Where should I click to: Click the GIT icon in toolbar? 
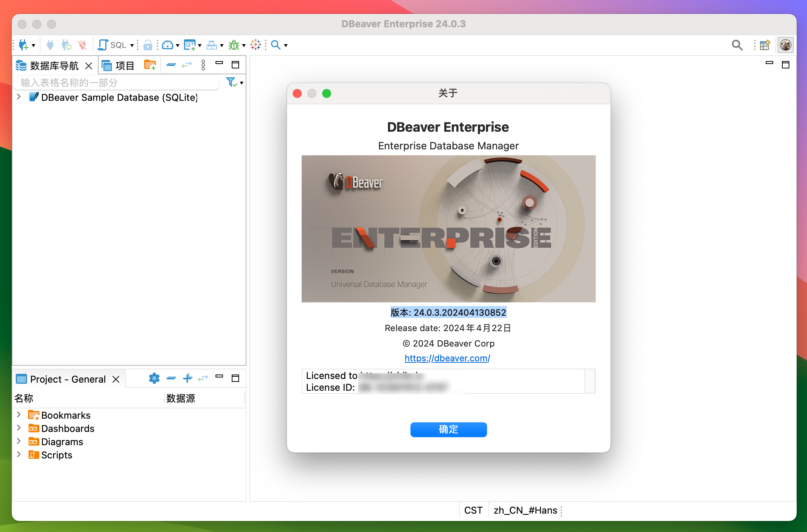click(190, 45)
